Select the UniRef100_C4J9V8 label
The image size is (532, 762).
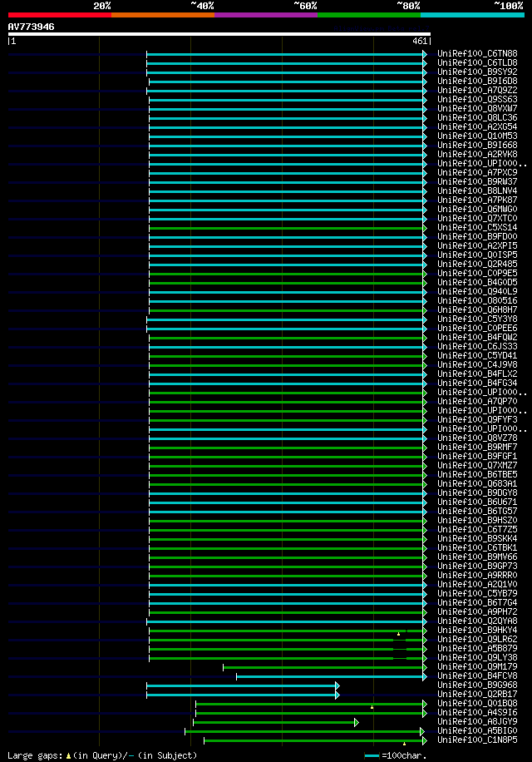click(477, 365)
